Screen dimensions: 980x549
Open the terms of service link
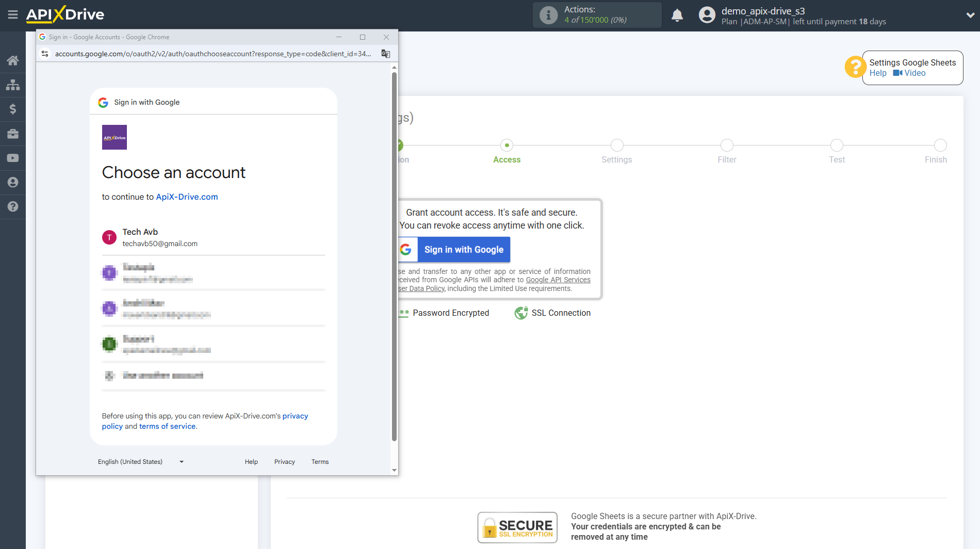pyautogui.click(x=168, y=427)
